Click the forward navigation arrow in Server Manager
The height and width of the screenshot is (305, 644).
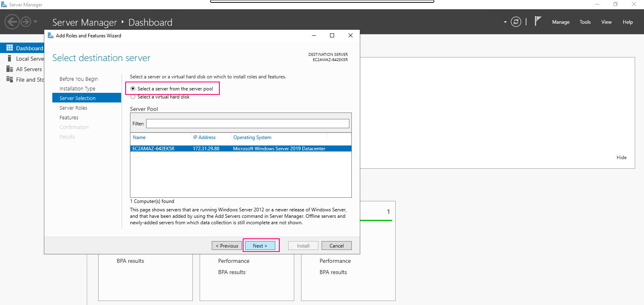click(26, 22)
